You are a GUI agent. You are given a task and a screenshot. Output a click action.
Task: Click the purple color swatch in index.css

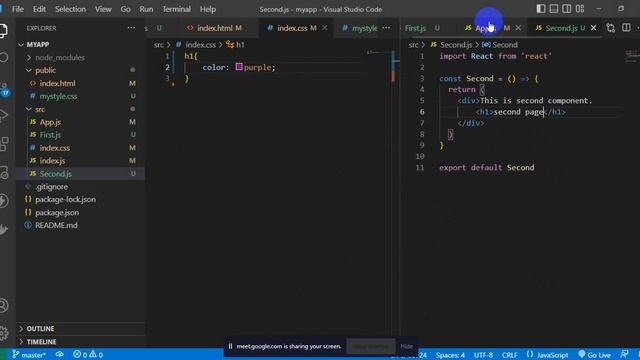click(239, 67)
